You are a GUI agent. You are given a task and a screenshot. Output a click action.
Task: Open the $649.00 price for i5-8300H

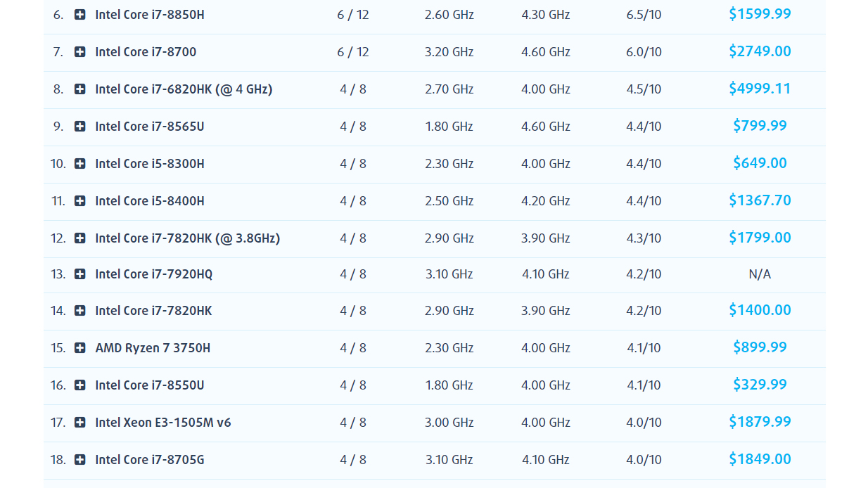pos(760,162)
